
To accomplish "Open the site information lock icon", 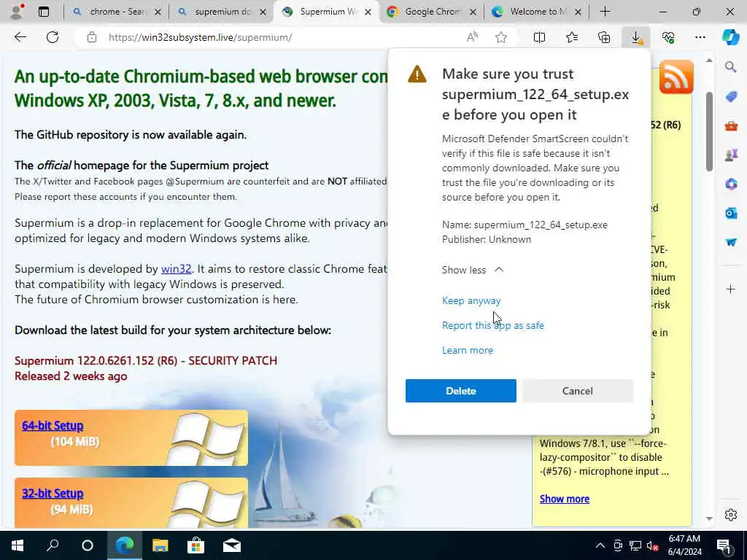I will (x=91, y=37).
